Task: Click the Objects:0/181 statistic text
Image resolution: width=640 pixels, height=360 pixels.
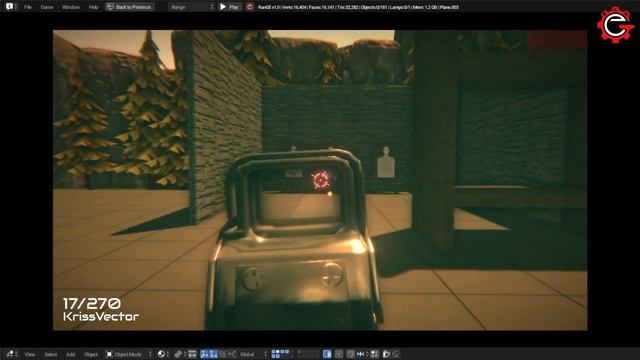Action: 374,7
